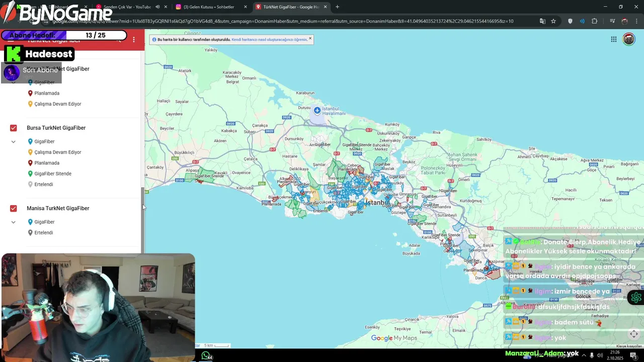This screenshot has width=644, height=362.
Task: Click the sidebar vertical scrollbar thumb
Action: pyautogui.click(x=143, y=221)
